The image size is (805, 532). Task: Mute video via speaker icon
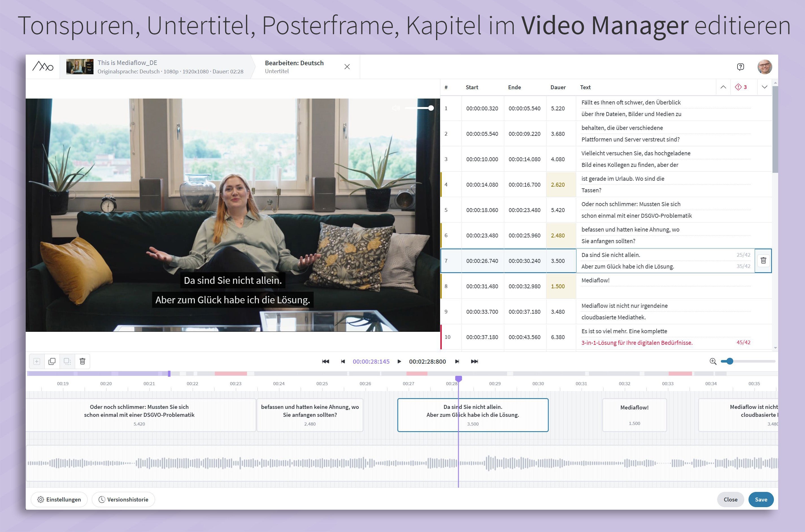(x=396, y=108)
